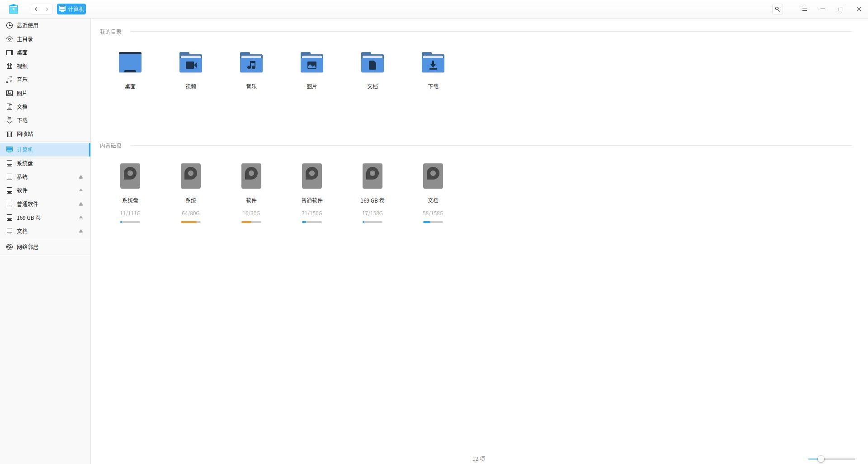Open the Desktop folder in main view
This screenshot has height=464, width=868.
click(x=130, y=63)
